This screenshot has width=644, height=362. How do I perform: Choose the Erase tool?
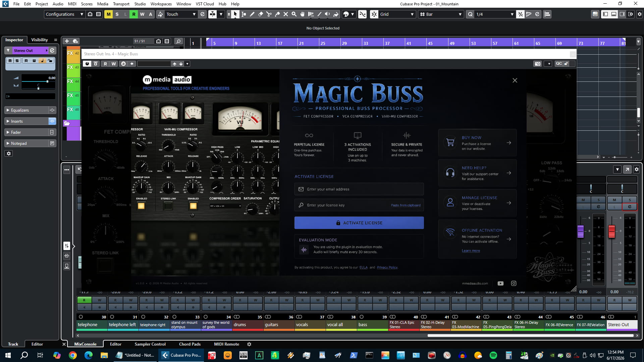260,14
